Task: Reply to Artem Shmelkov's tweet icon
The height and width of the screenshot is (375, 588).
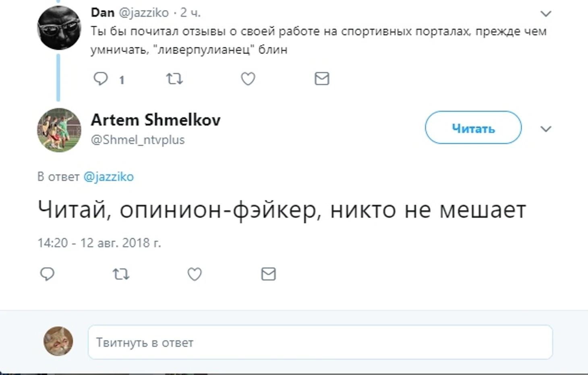Action: tap(47, 274)
